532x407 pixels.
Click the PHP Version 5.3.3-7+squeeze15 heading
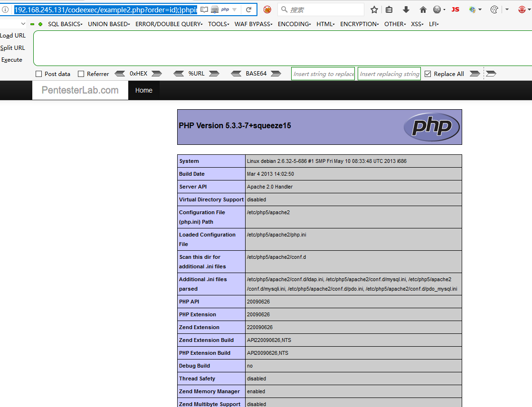pos(235,125)
